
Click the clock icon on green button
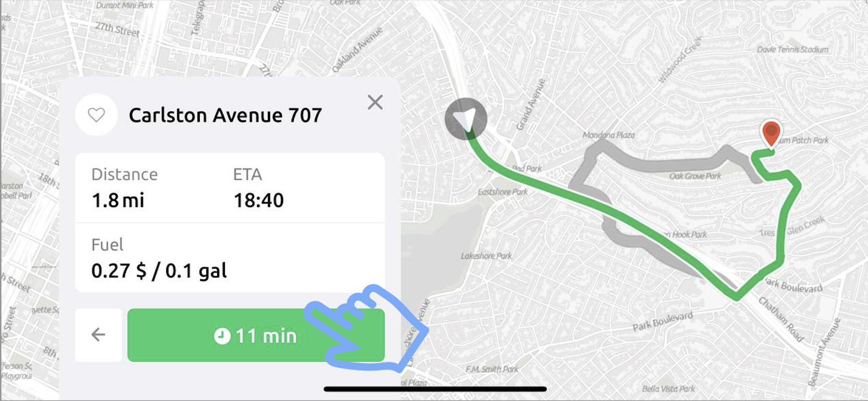(x=222, y=336)
